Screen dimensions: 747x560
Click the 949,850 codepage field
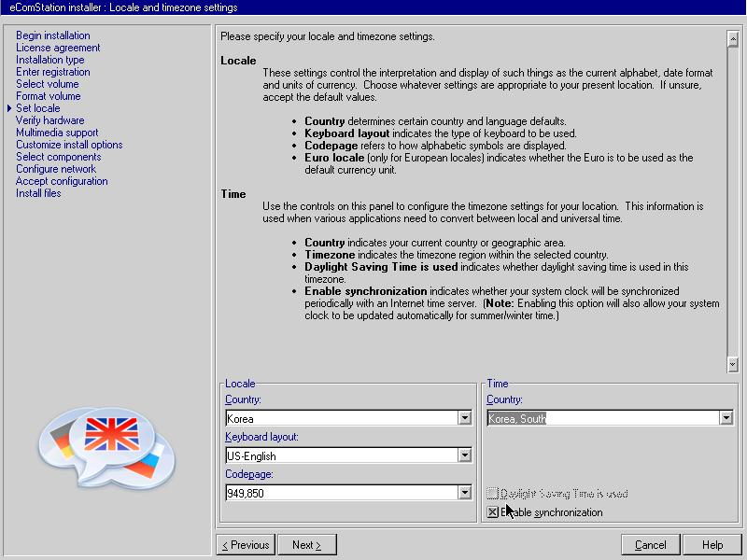[x=342, y=493]
